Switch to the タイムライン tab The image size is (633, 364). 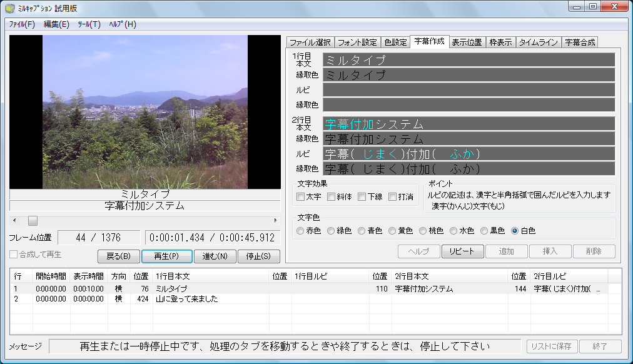pos(539,43)
